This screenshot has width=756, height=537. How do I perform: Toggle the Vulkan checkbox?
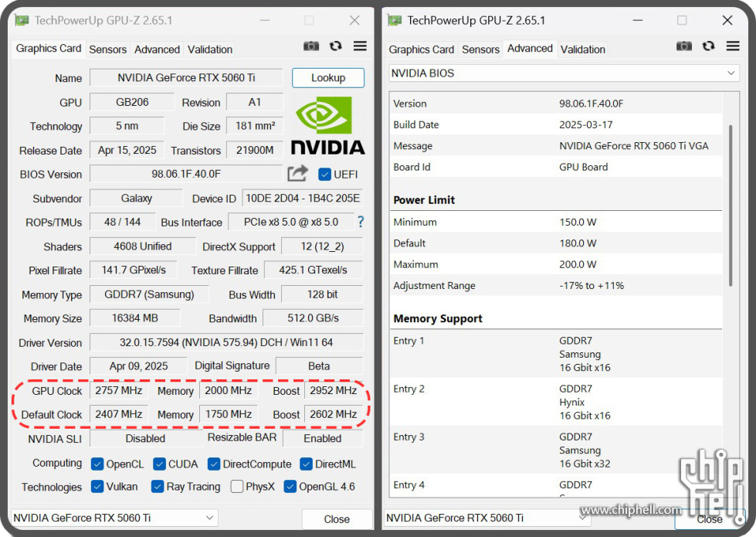(x=97, y=486)
